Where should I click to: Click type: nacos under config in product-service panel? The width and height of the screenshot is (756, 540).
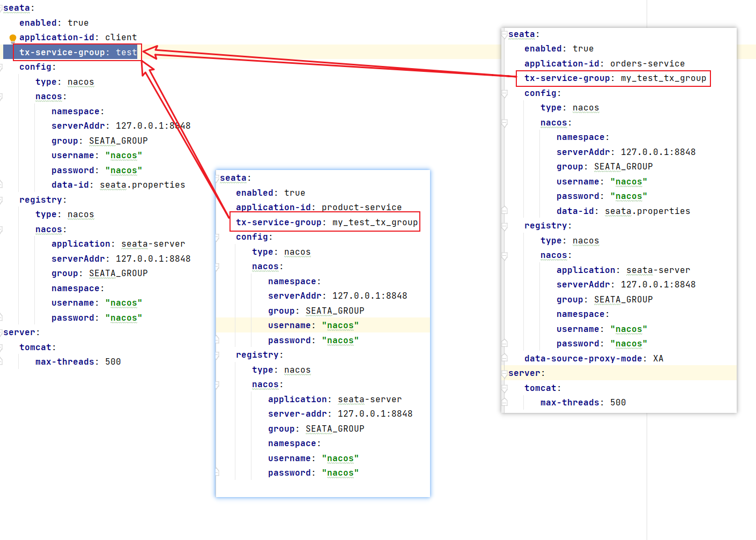pos(281,252)
